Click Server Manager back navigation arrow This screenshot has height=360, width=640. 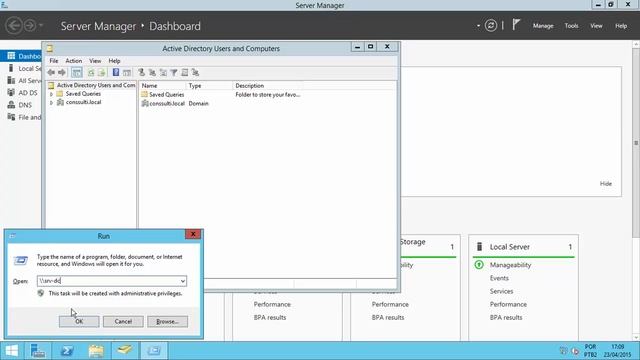13,26
